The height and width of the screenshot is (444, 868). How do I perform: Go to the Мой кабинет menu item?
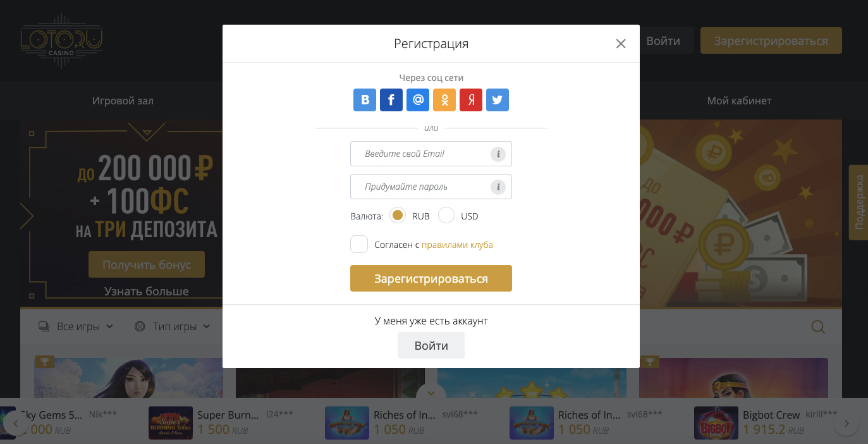(739, 101)
